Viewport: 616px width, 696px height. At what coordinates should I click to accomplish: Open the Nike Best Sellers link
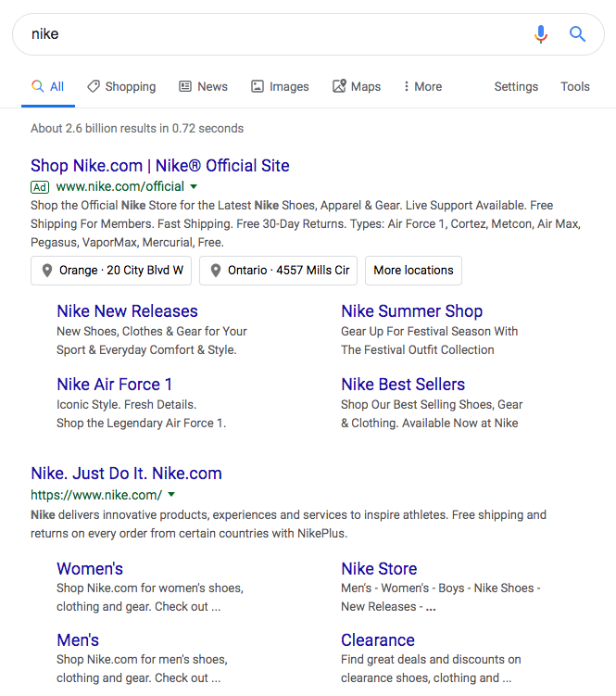tap(403, 385)
